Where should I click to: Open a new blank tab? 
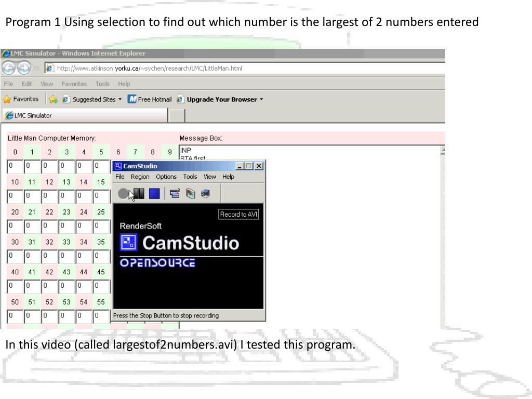(x=177, y=116)
